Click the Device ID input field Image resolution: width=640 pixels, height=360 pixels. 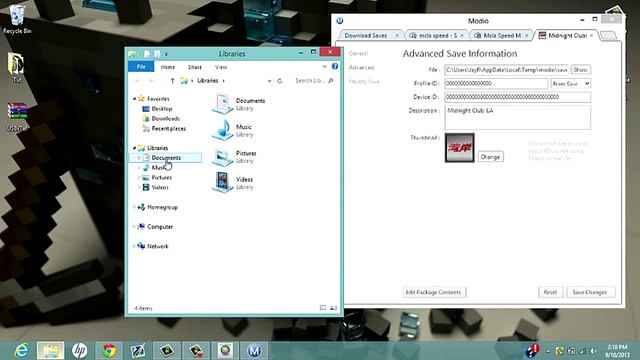[517, 97]
